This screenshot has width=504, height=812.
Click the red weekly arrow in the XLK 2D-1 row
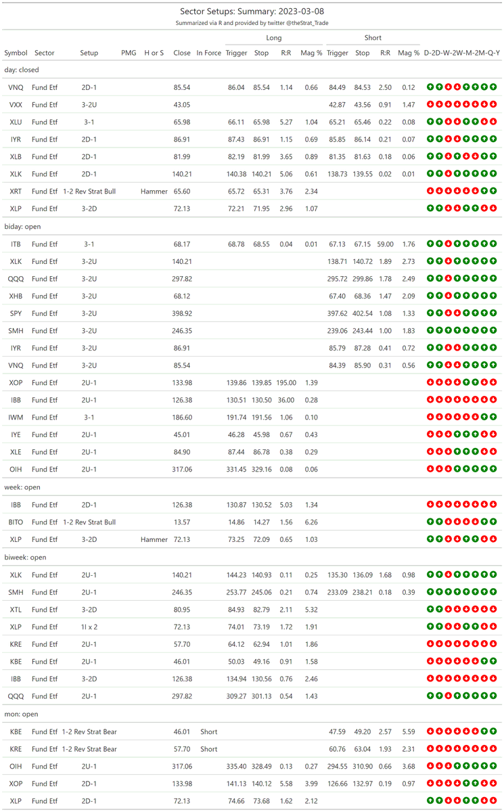(449, 174)
